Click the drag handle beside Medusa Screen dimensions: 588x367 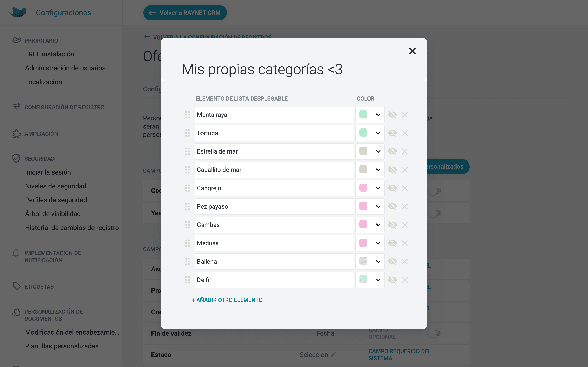(188, 243)
